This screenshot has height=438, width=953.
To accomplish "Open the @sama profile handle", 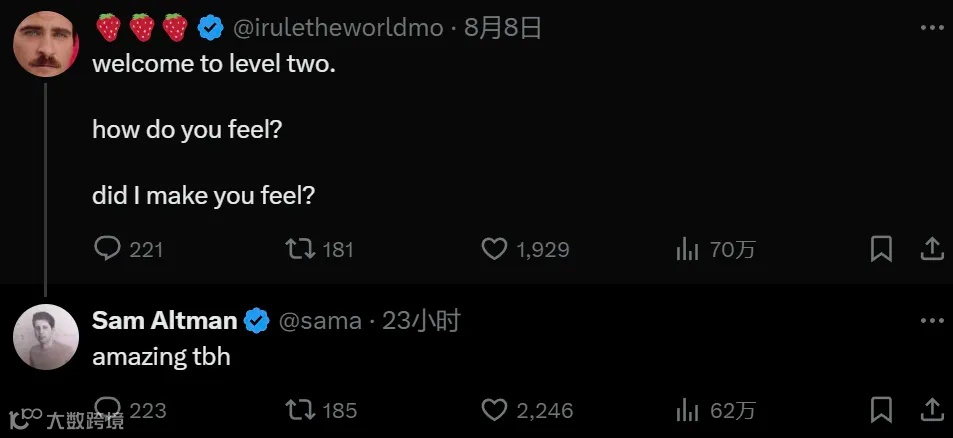I will coord(319,320).
